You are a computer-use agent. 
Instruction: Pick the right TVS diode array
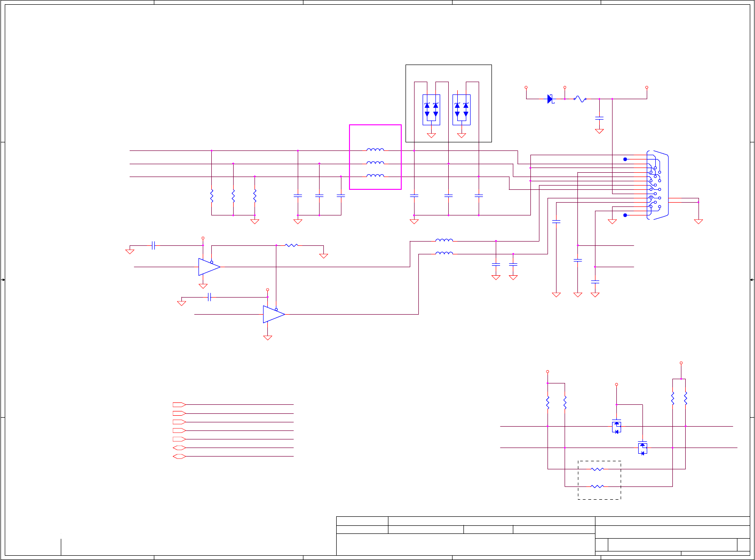(462, 110)
